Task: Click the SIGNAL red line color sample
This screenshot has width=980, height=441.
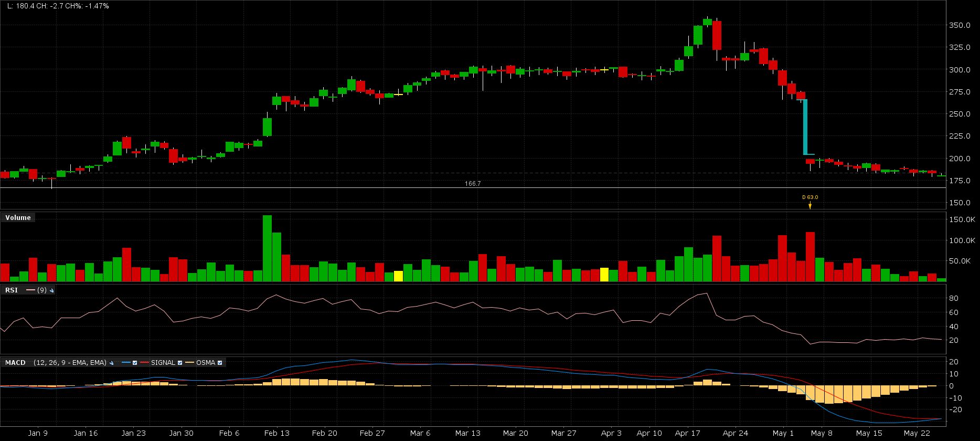Action: (x=144, y=363)
